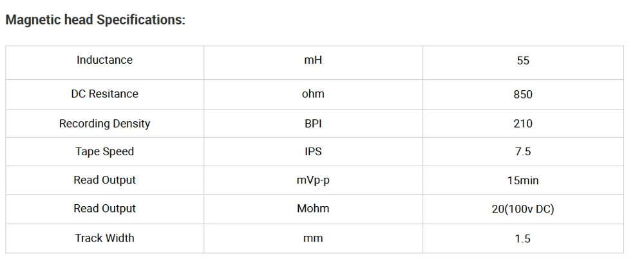The image size is (644, 268).
Task: Select the Track Width label cell
Action: click(104, 238)
